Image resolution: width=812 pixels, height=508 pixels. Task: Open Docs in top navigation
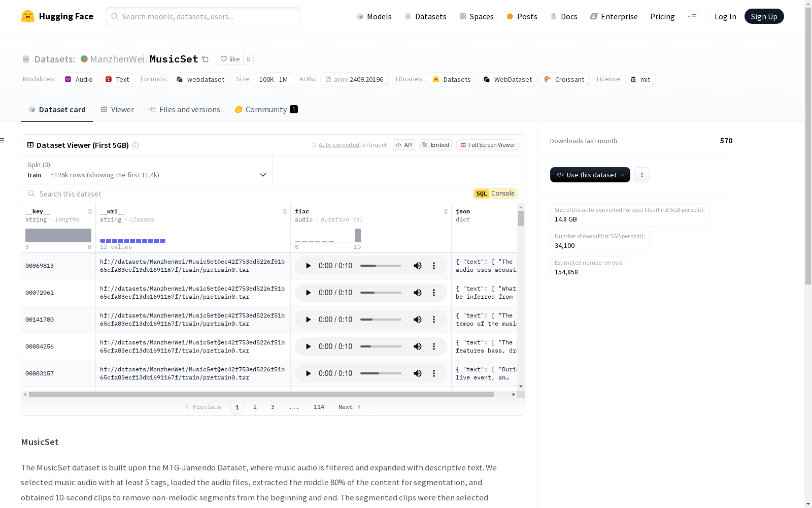pyautogui.click(x=564, y=16)
